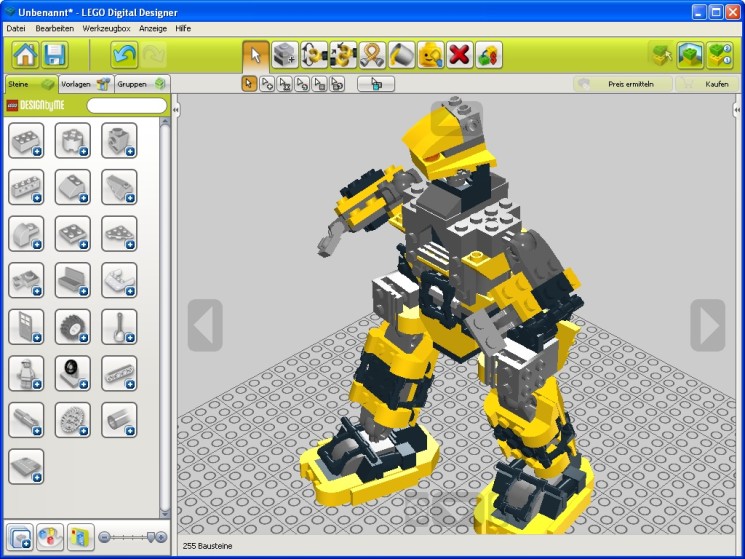Use the Hide minifig head tool

point(430,55)
